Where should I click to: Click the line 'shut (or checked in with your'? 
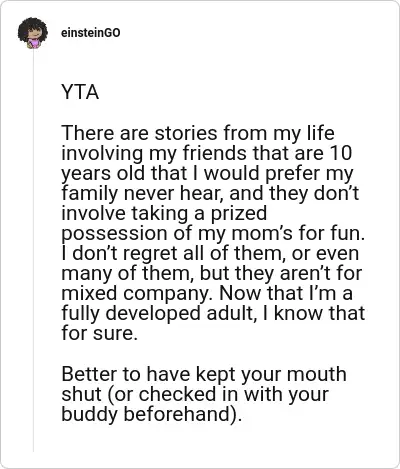point(195,395)
